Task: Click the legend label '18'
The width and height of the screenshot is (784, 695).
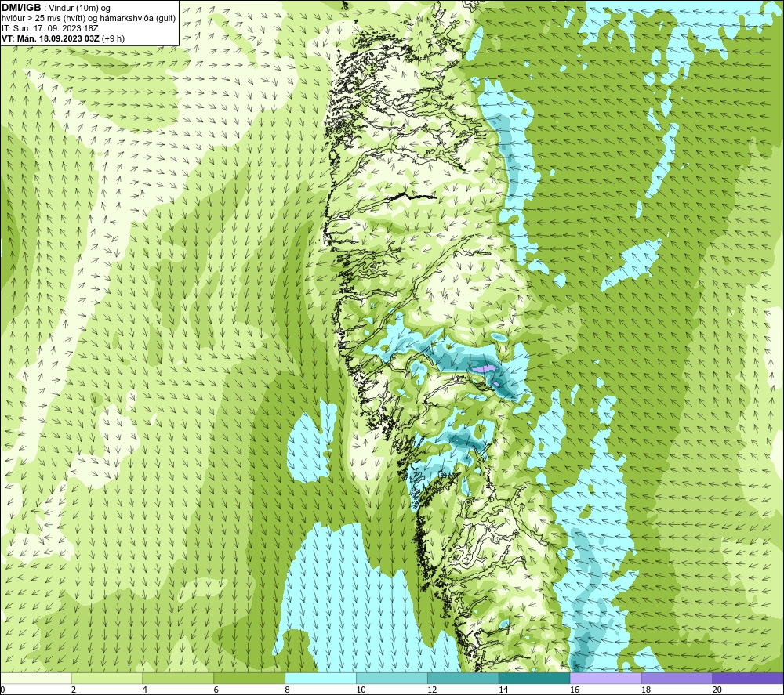Action: click(x=645, y=690)
